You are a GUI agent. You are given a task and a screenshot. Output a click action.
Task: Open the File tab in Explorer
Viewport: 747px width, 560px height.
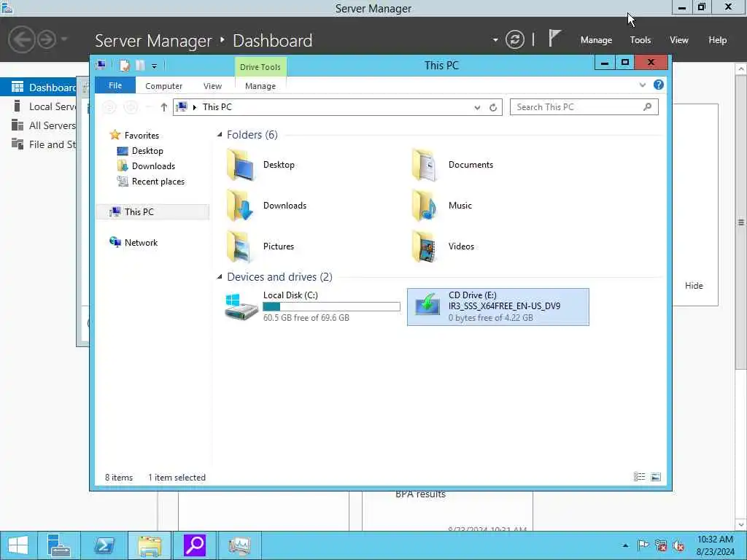[x=115, y=85]
